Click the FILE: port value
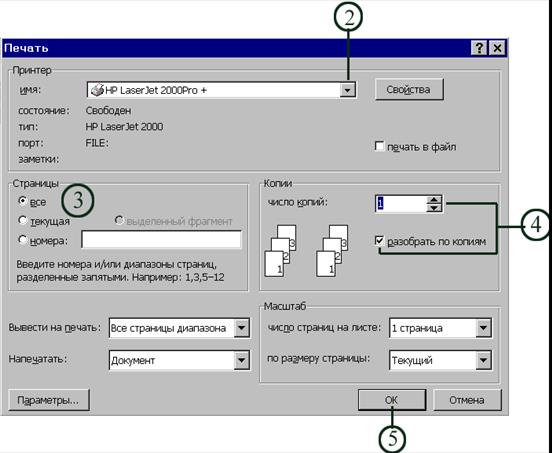This screenshot has height=453, width=552. (x=97, y=143)
